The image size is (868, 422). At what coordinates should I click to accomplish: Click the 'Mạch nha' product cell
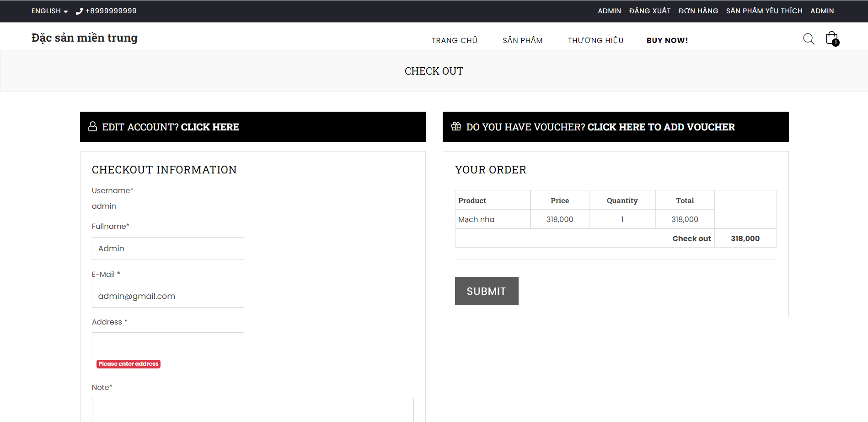(493, 219)
